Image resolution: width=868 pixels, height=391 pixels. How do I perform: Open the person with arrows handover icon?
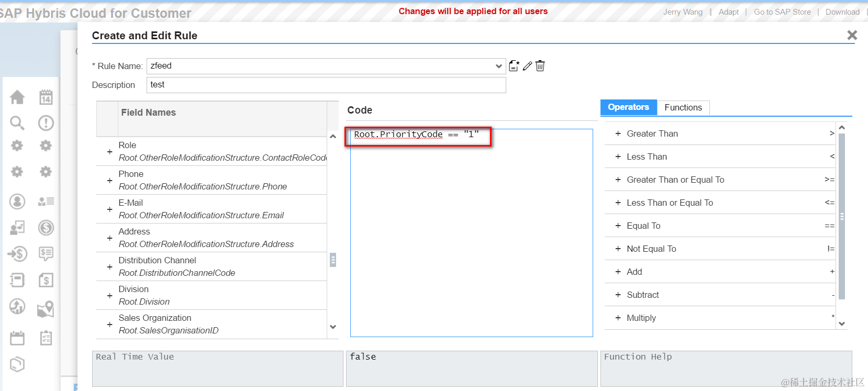point(17,228)
